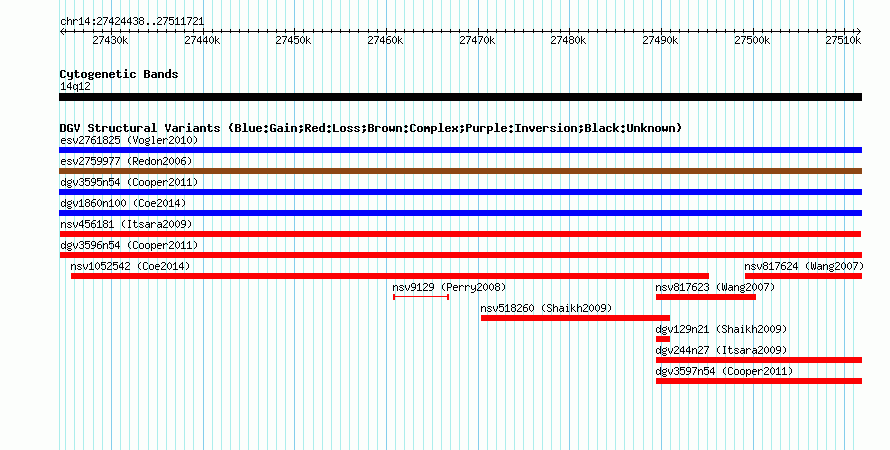Click the esv2761825 (Vogler2010) label
This screenshot has height=450, width=890.
pyautogui.click(x=129, y=141)
